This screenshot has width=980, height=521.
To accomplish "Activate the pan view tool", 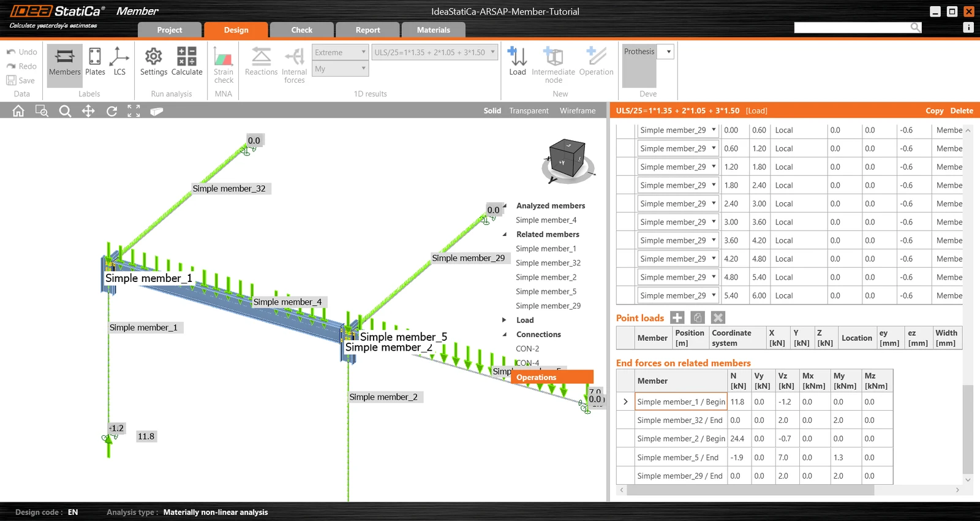I will click(88, 111).
